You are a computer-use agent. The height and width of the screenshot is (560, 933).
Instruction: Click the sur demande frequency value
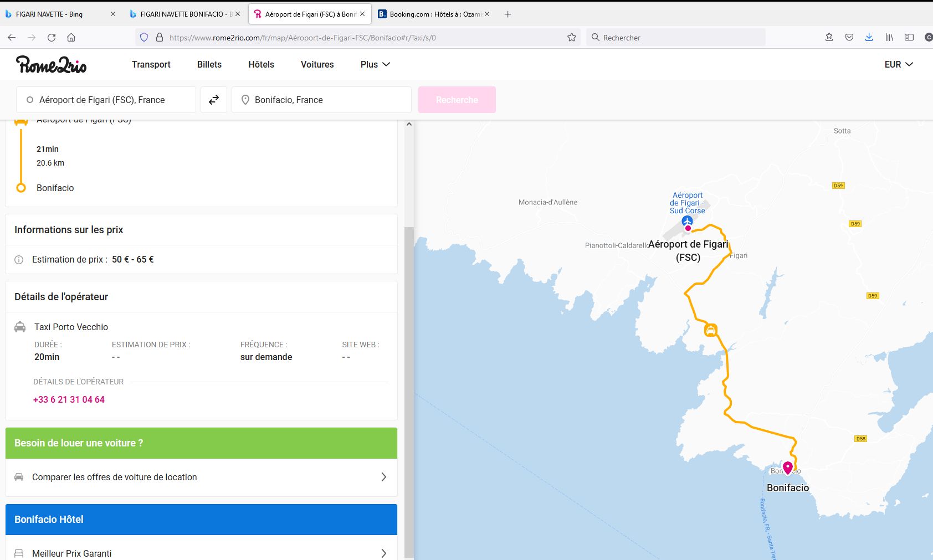click(266, 357)
